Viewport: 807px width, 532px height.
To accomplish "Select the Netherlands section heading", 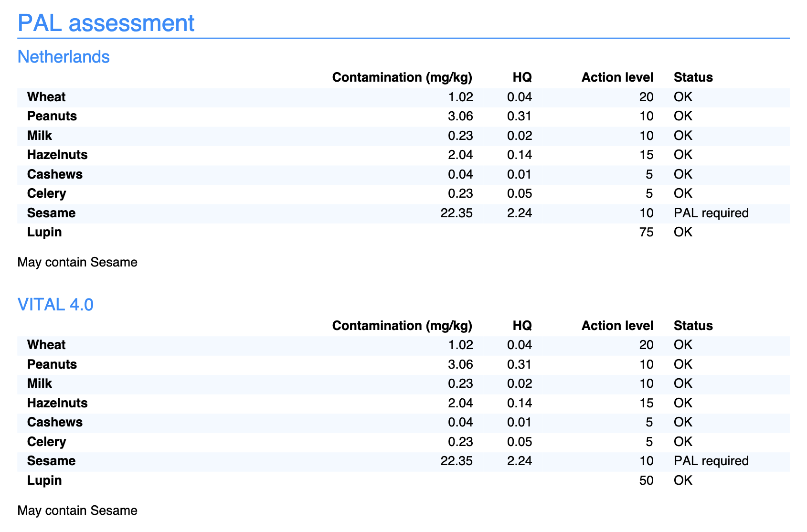I will pyautogui.click(x=64, y=57).
